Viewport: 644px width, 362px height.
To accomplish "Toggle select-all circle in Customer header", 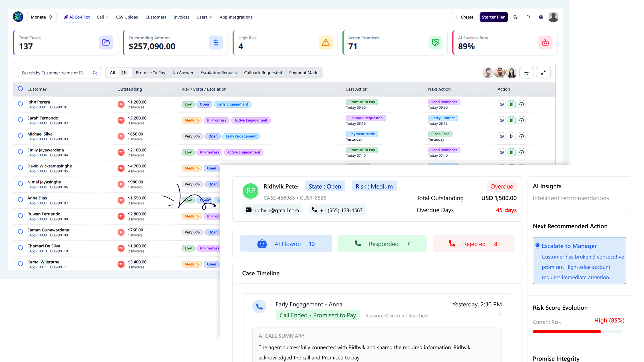I will tap(20, 89).
